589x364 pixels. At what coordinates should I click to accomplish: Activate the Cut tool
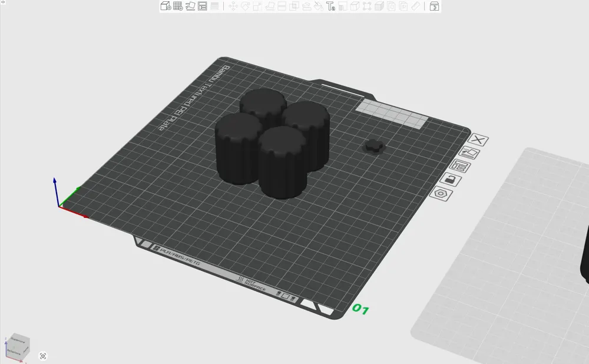point(282,6)
